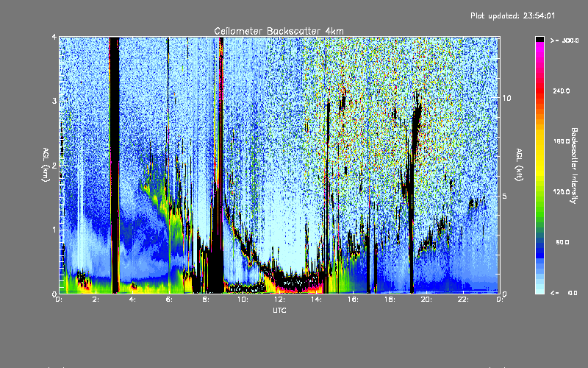Screen dimensions: 588x368
Task: Click the '20:' UTC time tick label
Action: 426,300
